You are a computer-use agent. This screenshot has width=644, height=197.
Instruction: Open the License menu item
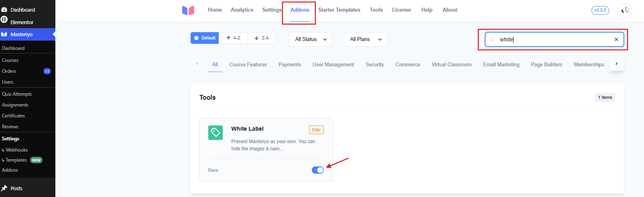coord(401,10)
